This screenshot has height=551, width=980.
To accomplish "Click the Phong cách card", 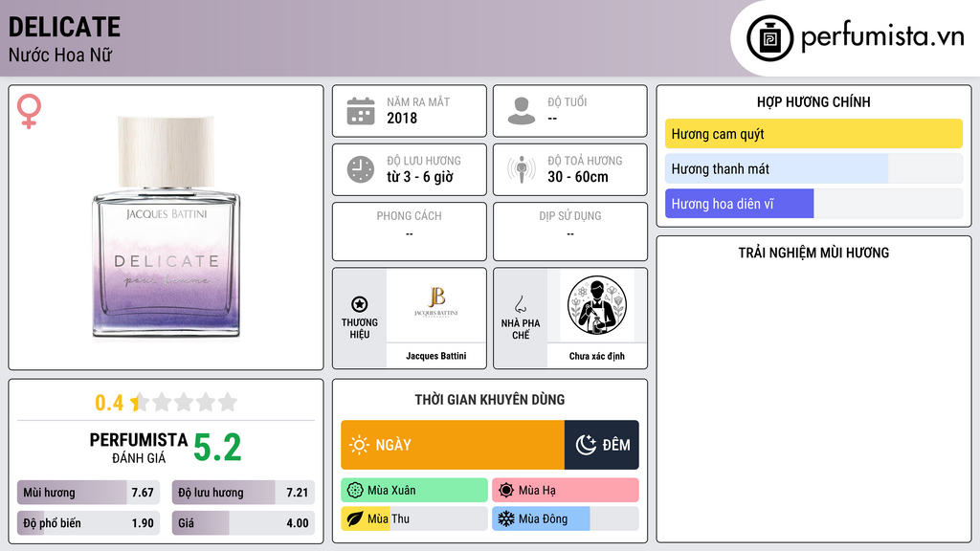I will 410,231.
